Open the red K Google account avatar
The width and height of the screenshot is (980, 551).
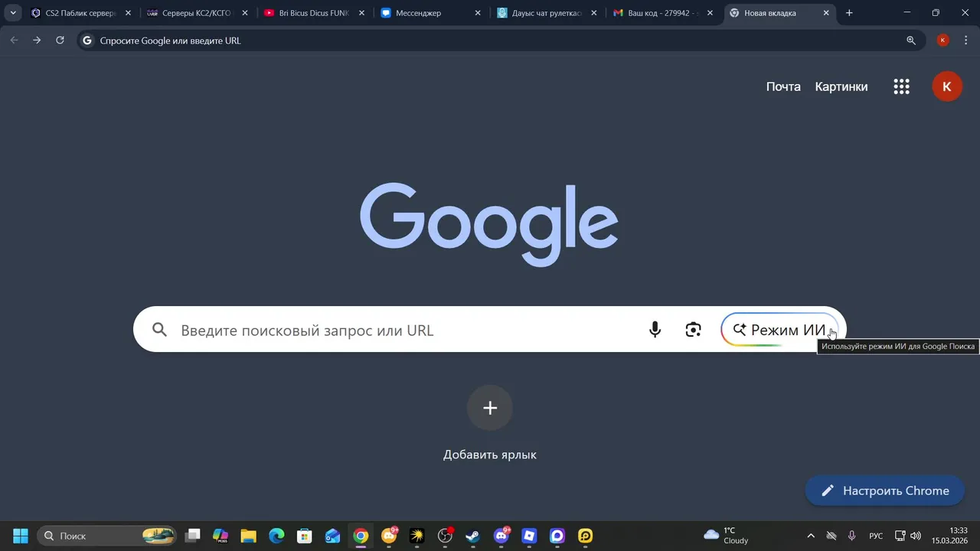click(x=946, y=86)
